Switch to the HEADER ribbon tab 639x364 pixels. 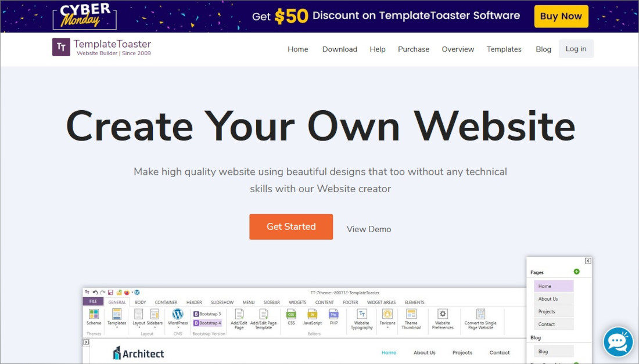[x=194, y=302]
